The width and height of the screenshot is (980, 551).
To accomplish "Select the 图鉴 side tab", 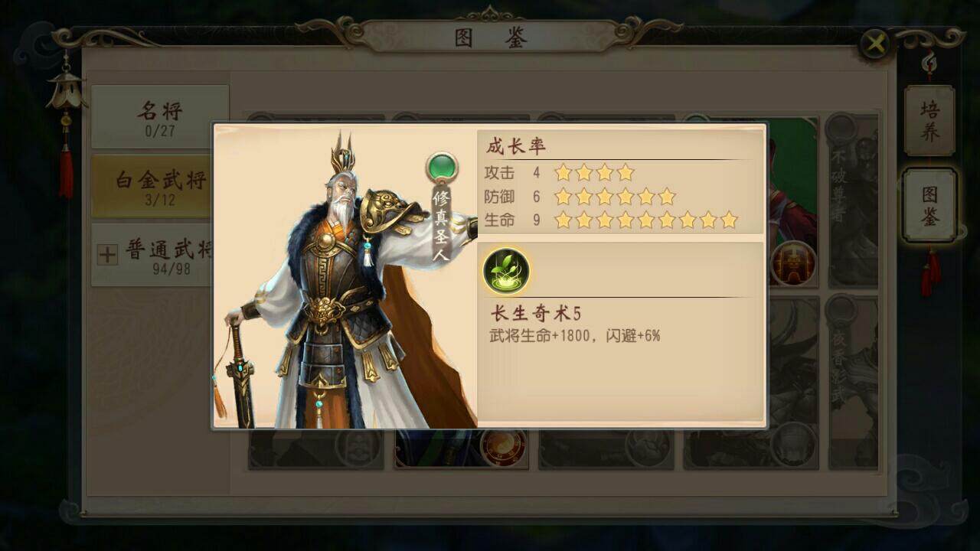I will (x=929, y=205).
